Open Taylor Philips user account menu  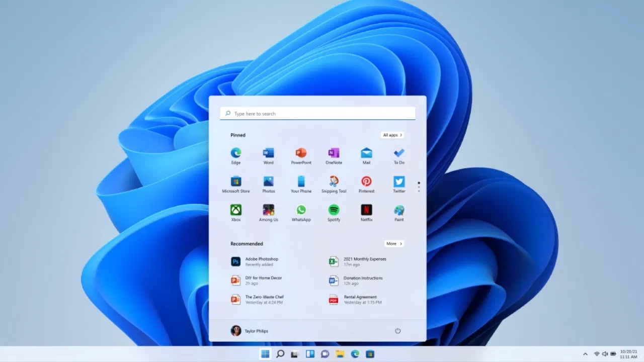tap(250, 331)
